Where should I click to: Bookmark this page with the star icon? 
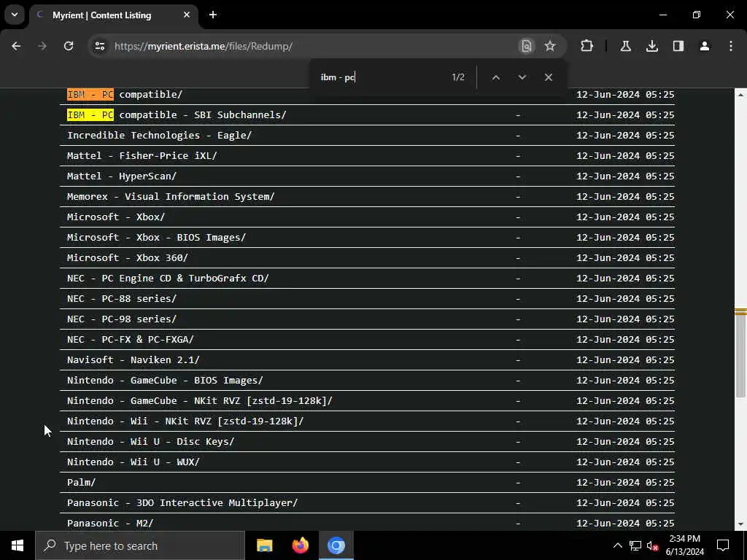550,46
